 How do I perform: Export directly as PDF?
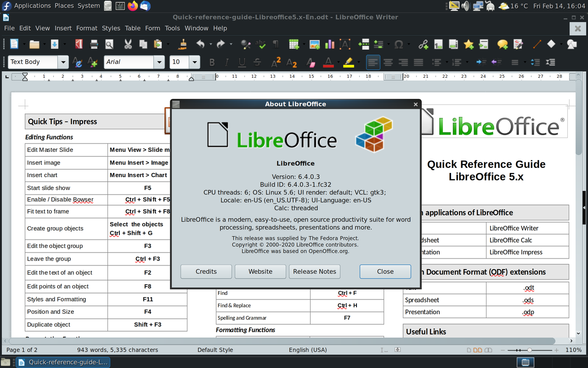[79, 44]
